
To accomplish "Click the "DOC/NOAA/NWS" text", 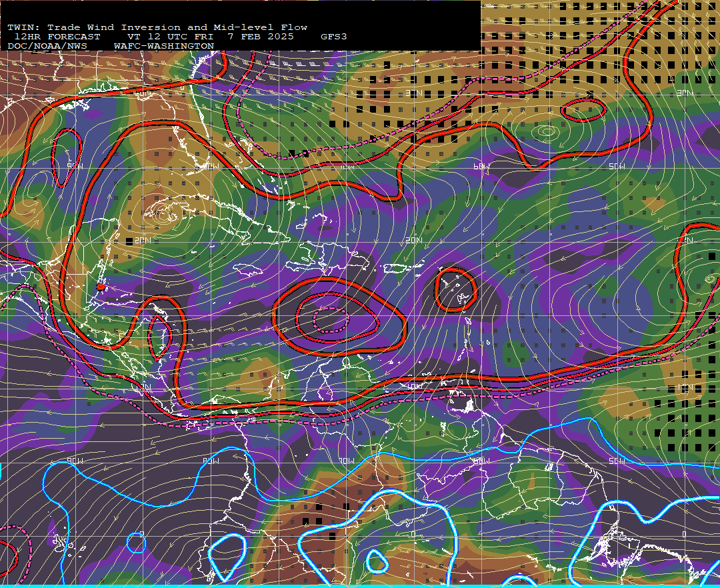I will click(x=47, y=46).
